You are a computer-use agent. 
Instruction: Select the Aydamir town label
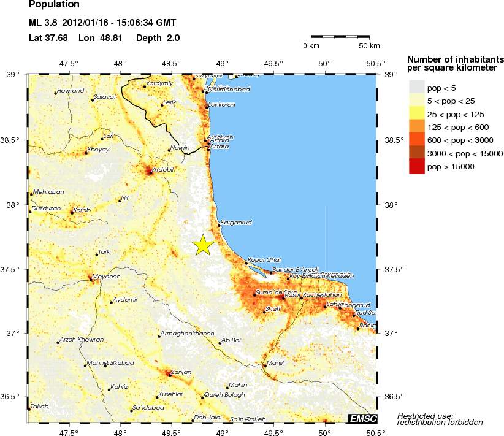click(x=125, y=300)
